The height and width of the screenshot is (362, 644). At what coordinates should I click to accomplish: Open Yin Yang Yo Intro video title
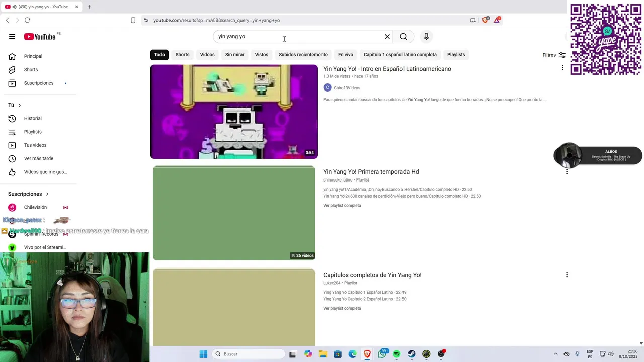(x=387, y=69)
